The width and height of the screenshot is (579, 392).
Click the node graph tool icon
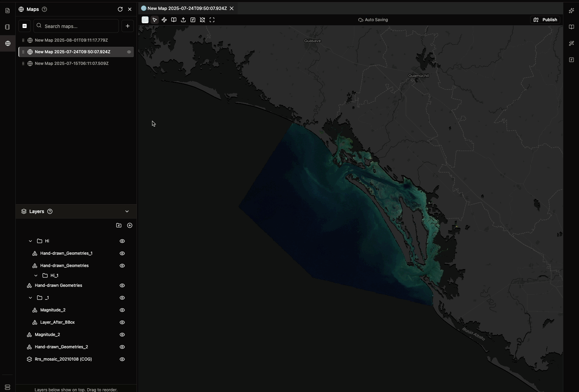(164, 20)
